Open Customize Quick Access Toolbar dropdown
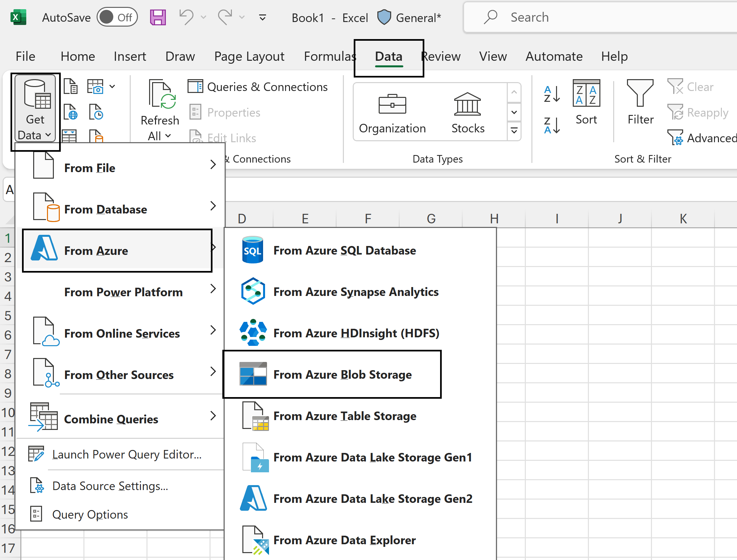The image size is (737, 560). click(263, 17)
